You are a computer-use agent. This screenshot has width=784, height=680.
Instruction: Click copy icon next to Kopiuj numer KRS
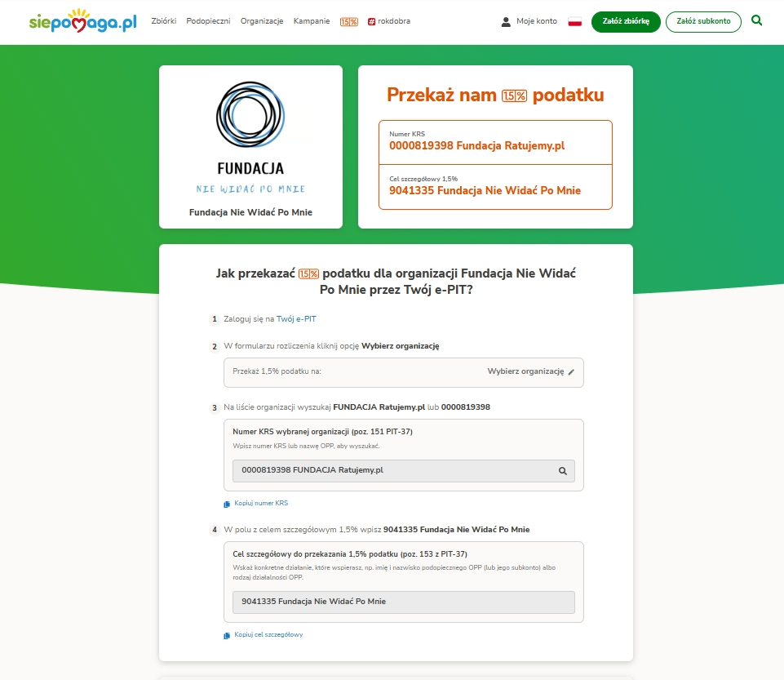pos(227,504)
